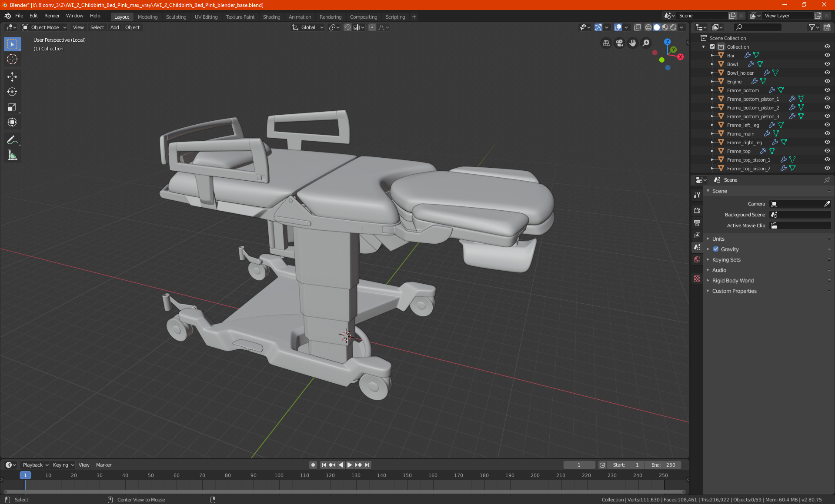Hide Frame_main object visibility
This screenshot has height=504, width=835.
pyautogui.click(x=827, y=134)
